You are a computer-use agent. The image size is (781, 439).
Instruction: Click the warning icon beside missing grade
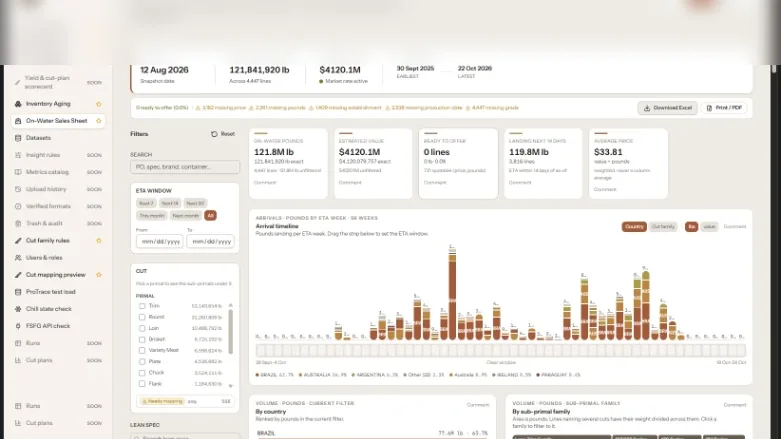[468, 108]
